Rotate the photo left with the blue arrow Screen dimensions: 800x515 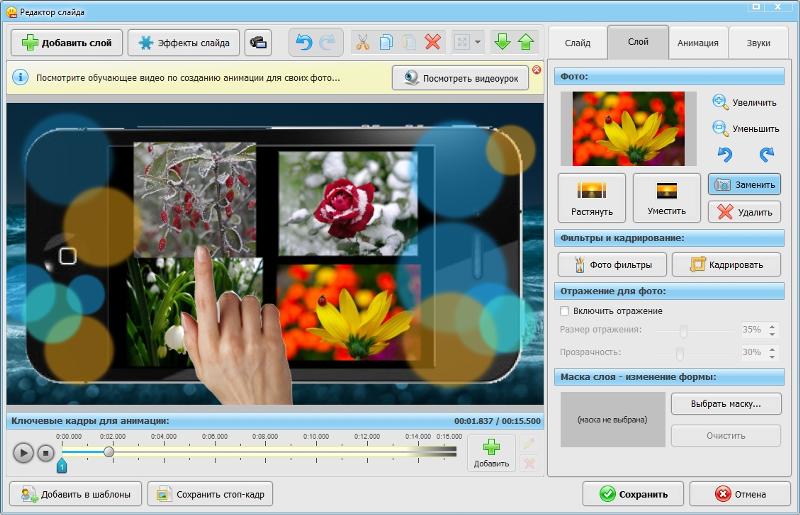[x=725, y=154]
